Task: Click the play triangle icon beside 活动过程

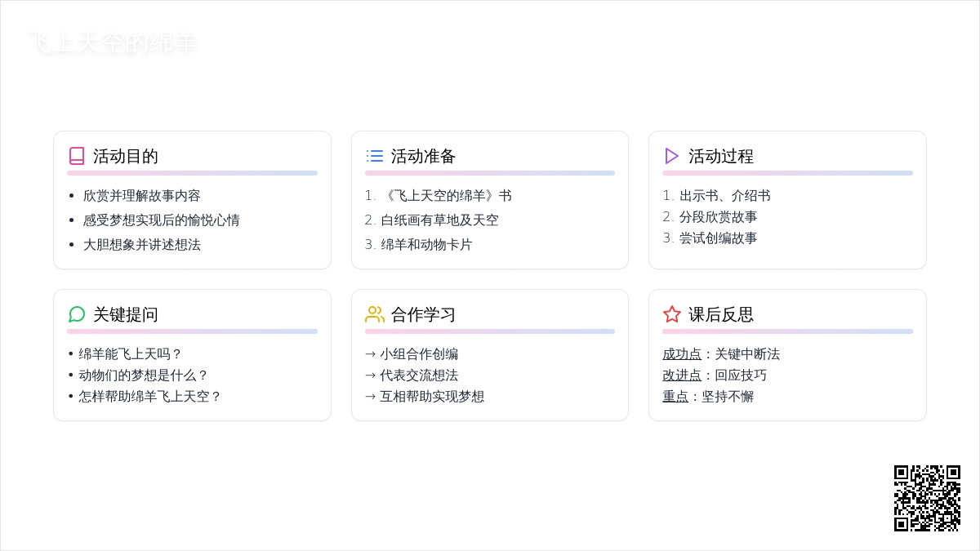Action: 672,156
